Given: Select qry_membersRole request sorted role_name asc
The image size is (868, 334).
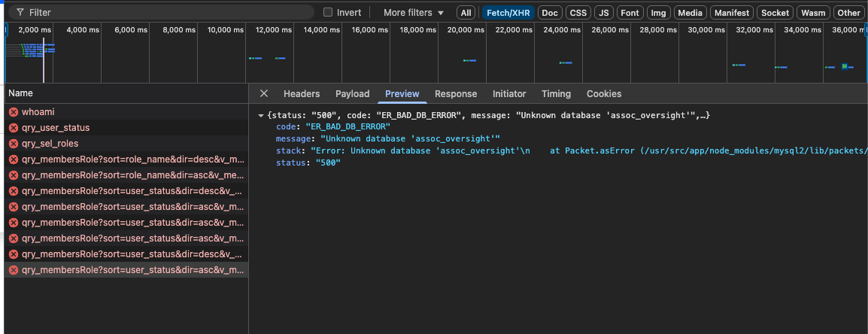Looking at the screenshot, I should 126,175.
